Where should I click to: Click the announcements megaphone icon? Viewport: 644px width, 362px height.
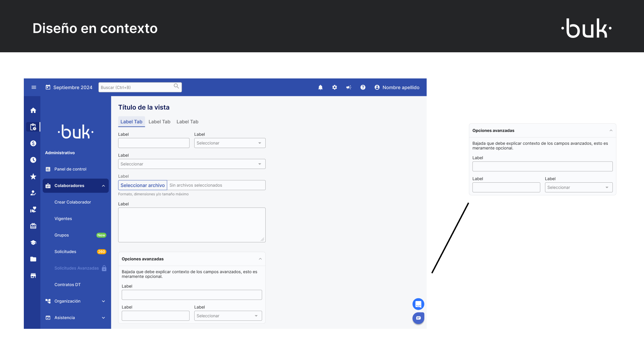click(348, 87)
